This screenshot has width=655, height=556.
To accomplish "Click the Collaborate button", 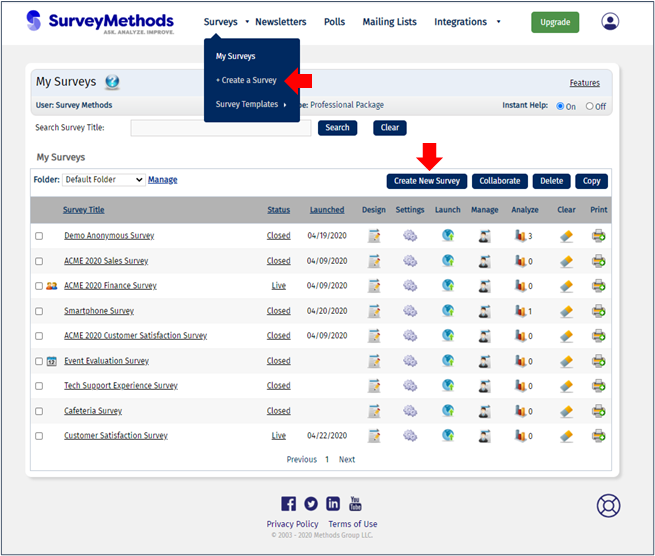I will click(x=500, y=181).
